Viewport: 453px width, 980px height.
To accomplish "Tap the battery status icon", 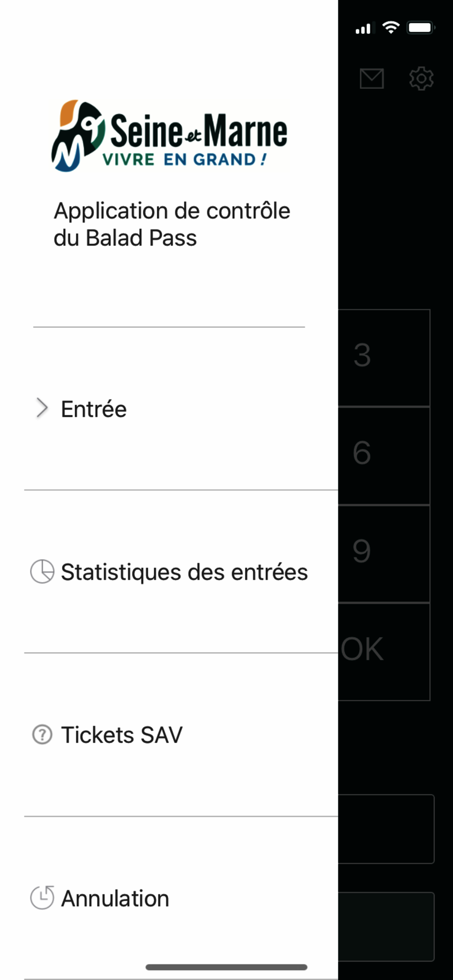I will pos(421,27).
